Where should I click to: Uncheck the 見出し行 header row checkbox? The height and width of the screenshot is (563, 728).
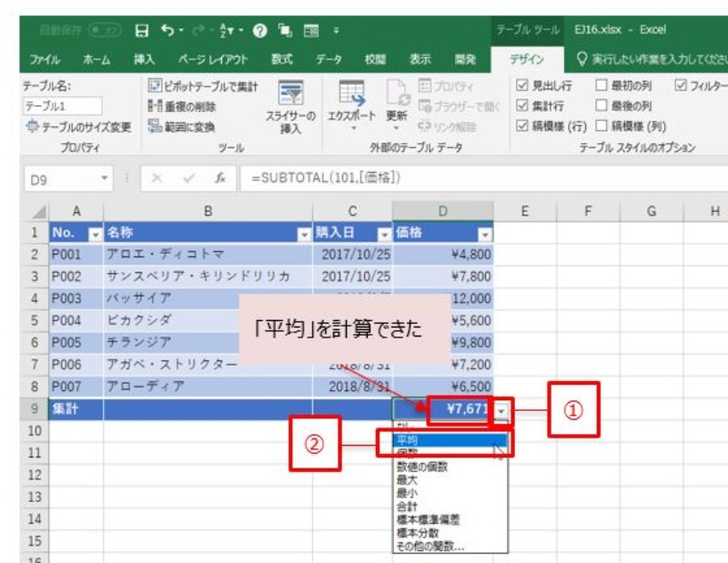click(x=521, y=87)
